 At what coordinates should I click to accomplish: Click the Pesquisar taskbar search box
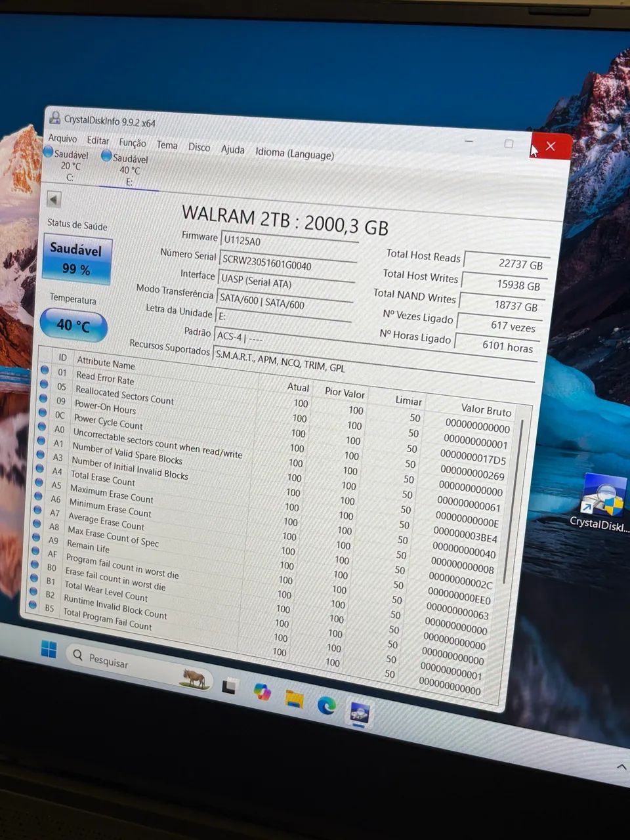point(140,667)
